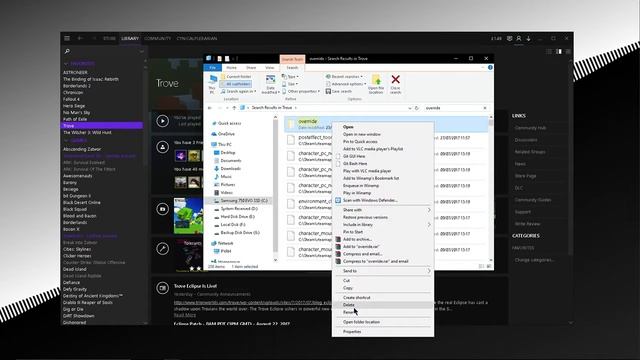640x360 pixels.
Task: Open the Steam chat icon in header
Action: click(x=509, y=38)
